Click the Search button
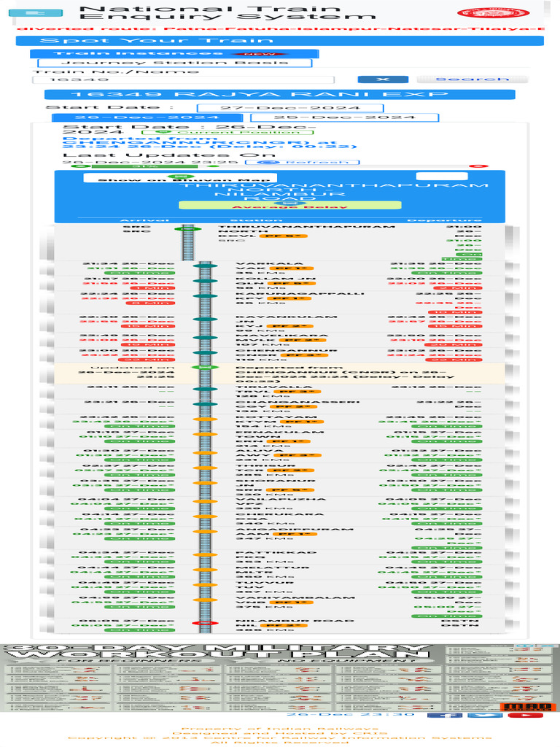This screenshot has width=560, height=747. (x=472, y=79)
